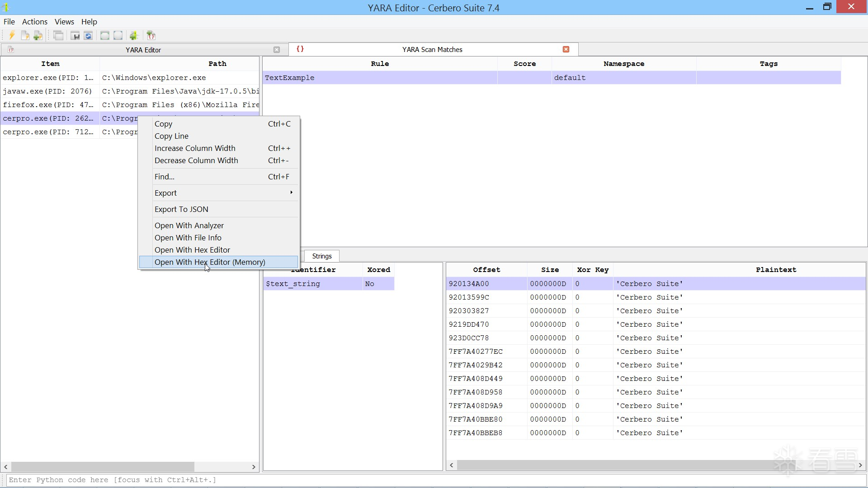Click the document with lightning icon
This screenshot has height=488, width=868.
pyautogui.click(x=25, y=35)
